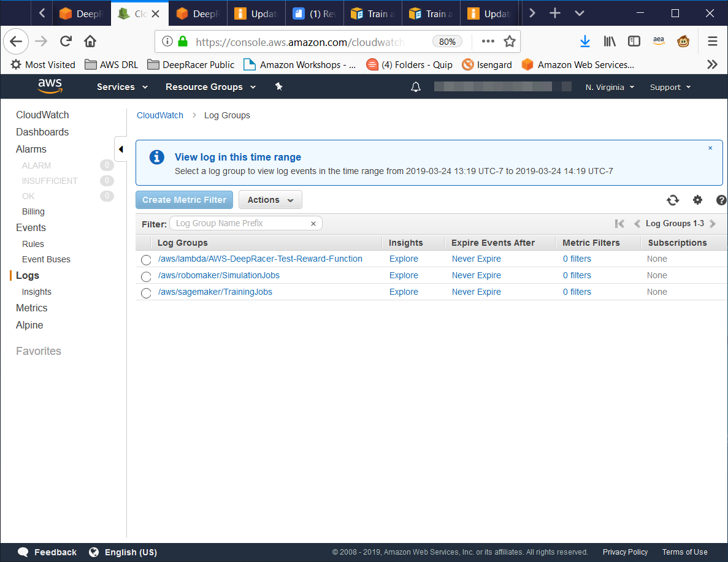728x562 pixels.
Task: Click the help question mark icon
Action: [721, 200]
